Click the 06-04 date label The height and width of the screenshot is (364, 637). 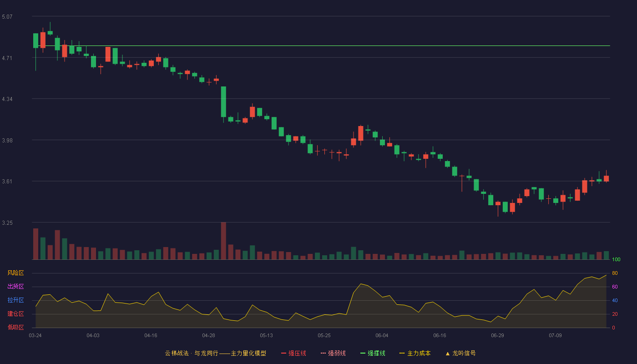point(382,335)
